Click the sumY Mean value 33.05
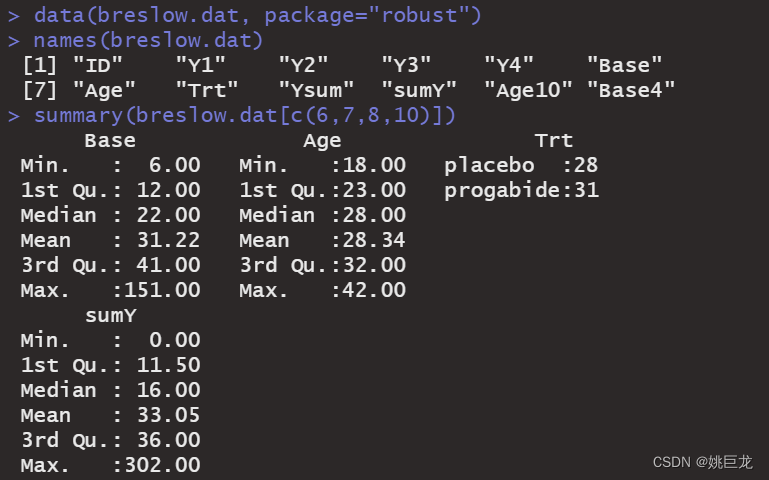 (168, 415)
